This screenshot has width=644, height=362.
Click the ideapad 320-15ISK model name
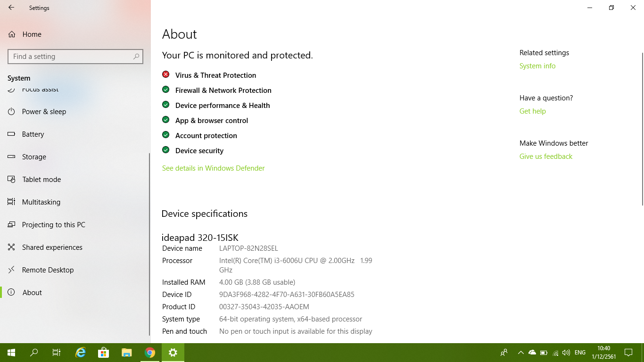point(200,238)
